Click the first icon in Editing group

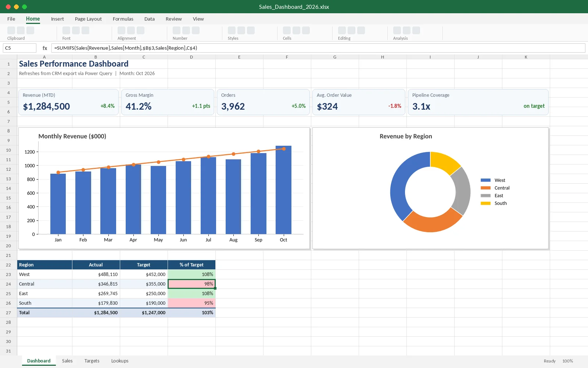click(342, 31)
